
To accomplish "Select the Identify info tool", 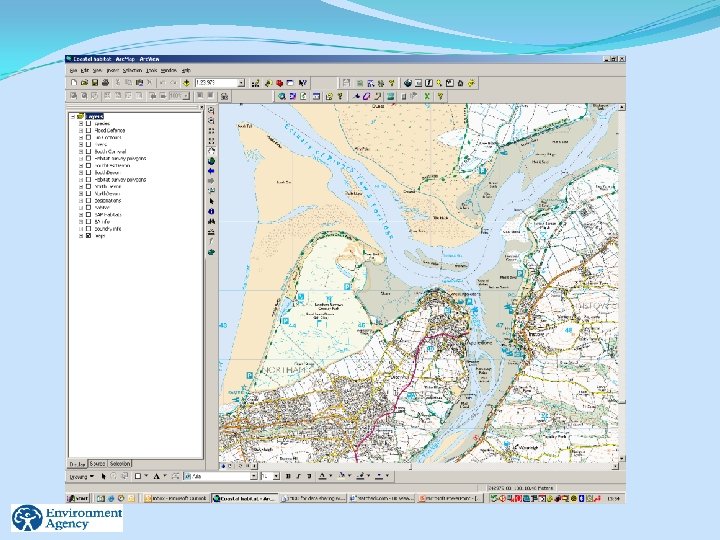I will point(211,211).
